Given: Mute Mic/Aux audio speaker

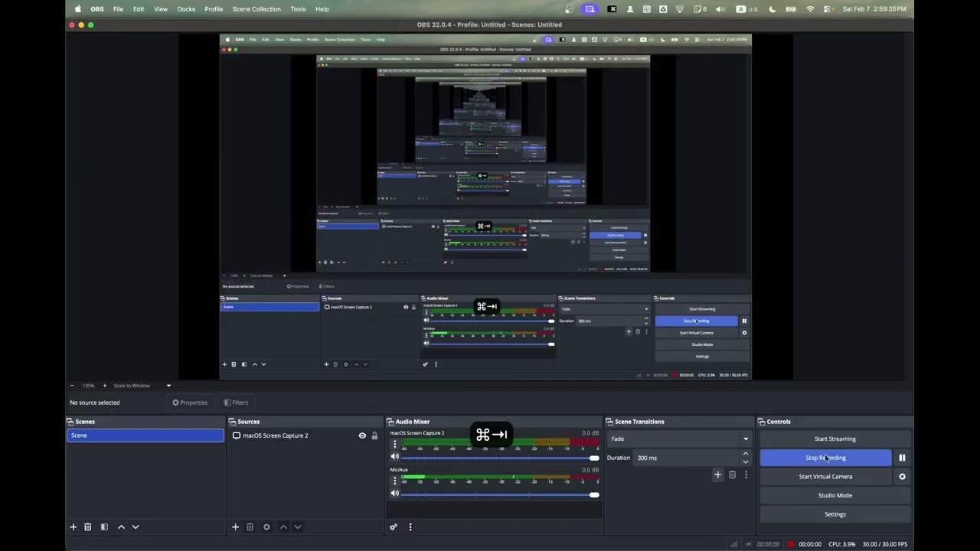Looking at the screenshot, I should tap(395, 494).
